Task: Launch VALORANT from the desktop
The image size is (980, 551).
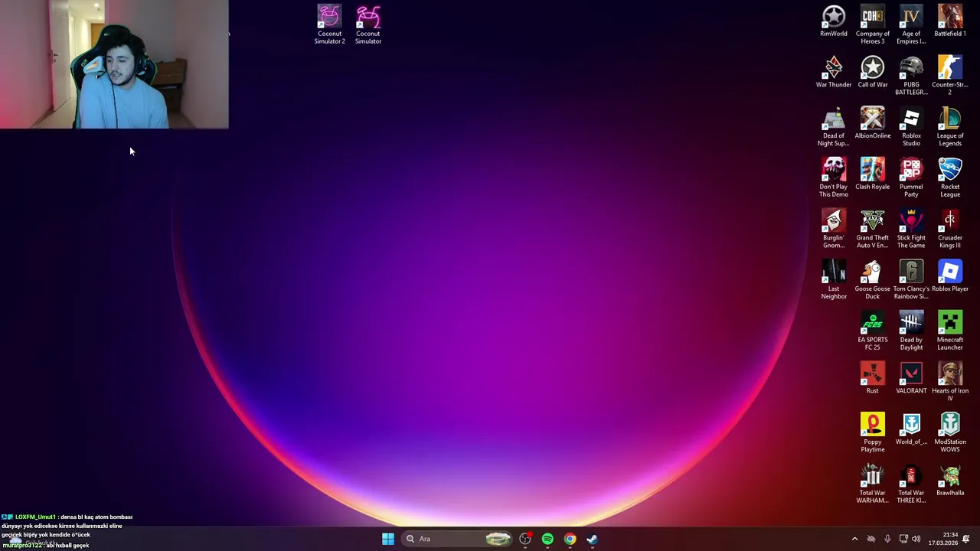Action: (x=911, y=378)
